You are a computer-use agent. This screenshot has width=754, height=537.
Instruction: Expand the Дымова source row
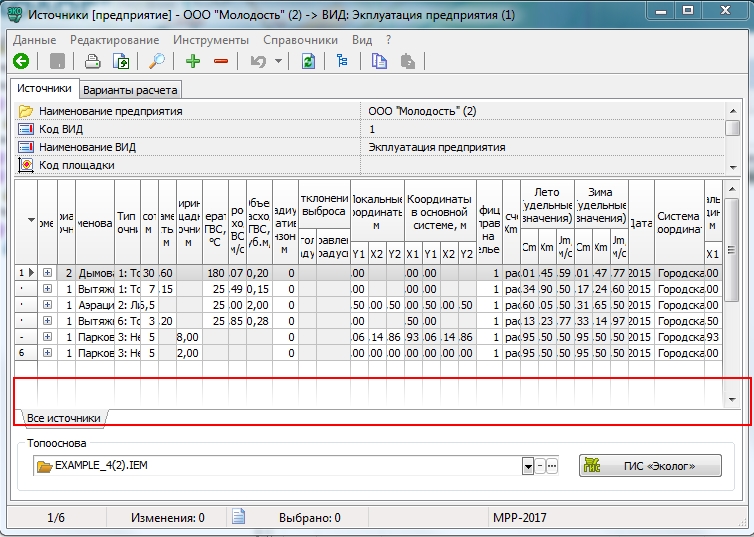click(47, 273)
